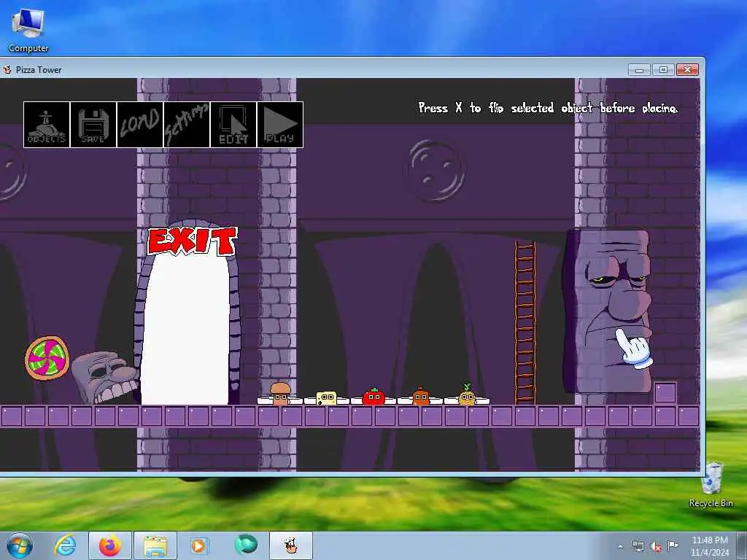Click the teal round taskbar app icon
747x560 pixels.
click(246, 545)
